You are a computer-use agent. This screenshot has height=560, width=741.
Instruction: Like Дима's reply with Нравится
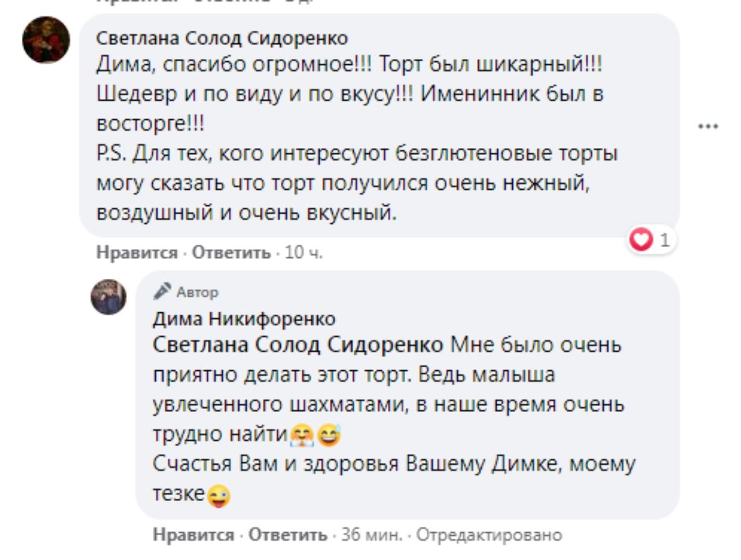click(193, 535)
